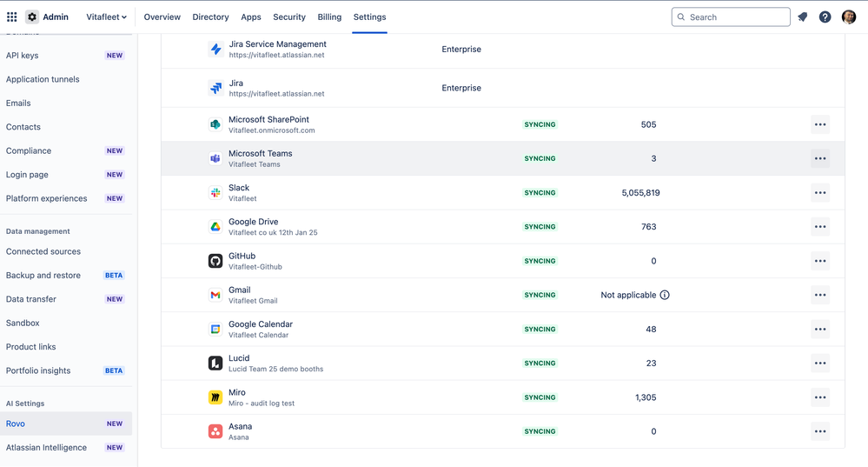Click the Jira Enterprise plan text
This screenshot has width=868, height=467.
(461, 88)
